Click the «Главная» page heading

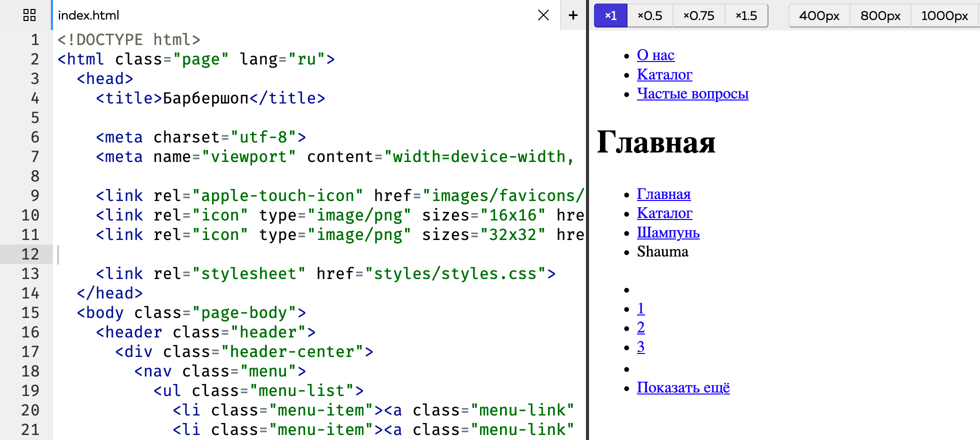[656, 142]
